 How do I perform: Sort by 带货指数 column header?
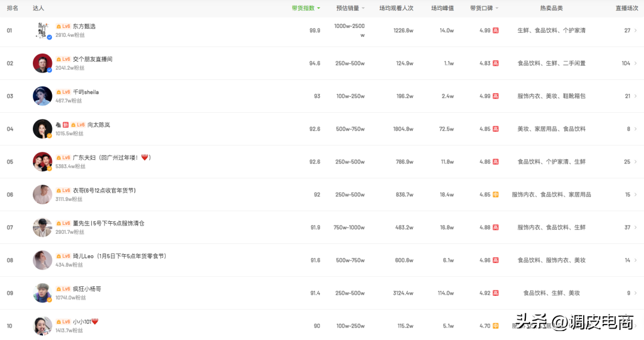click(x=305, y=8)
